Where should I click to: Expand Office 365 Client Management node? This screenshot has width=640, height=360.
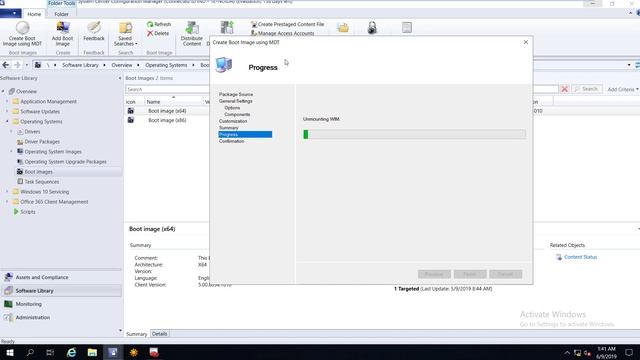(x=7, y=202)
